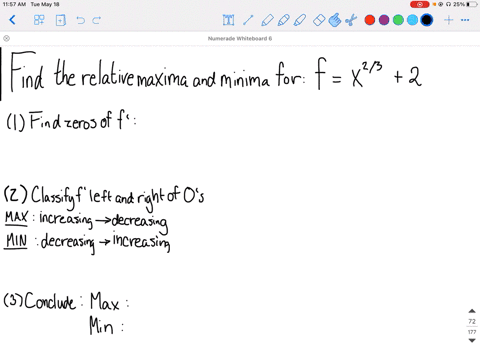
Task: Undo the last stroke
Action: coord(80,20)
